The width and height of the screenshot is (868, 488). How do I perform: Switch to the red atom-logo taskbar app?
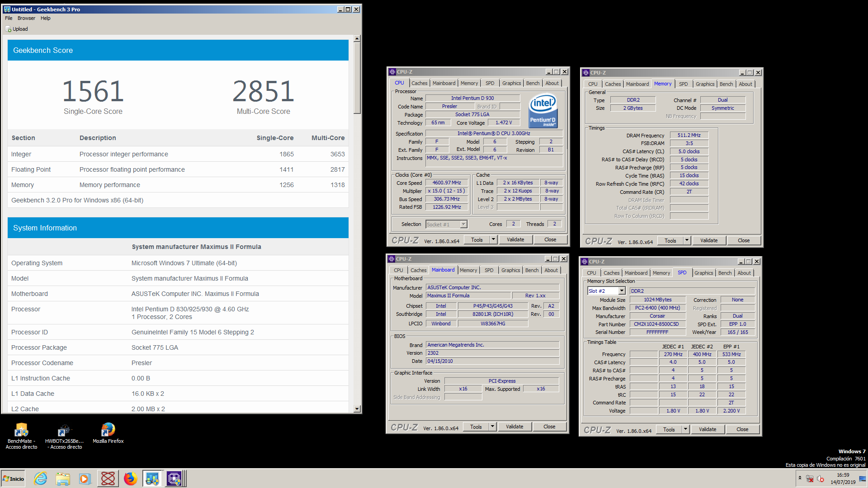(108, 479)
